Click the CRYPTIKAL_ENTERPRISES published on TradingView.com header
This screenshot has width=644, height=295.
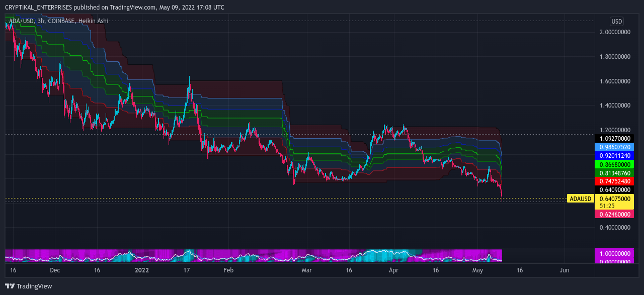click(x=115, y=7)
